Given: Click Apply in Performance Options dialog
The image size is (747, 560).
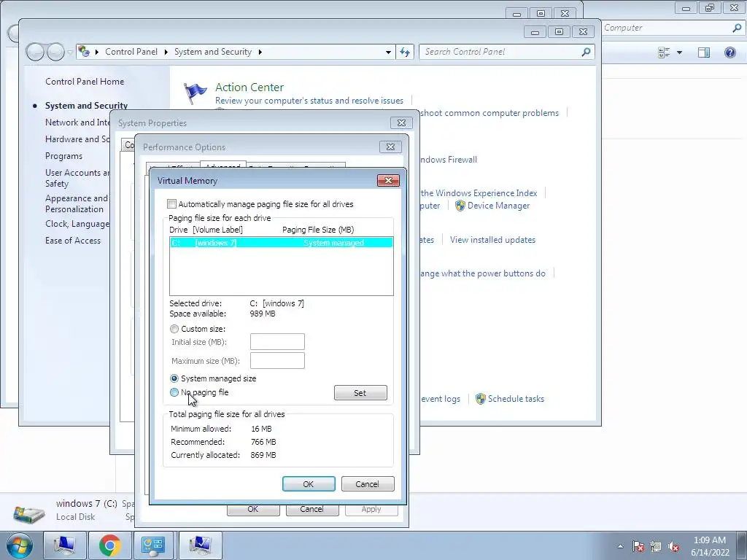Looking at the screenshot, I should (371, 510).
